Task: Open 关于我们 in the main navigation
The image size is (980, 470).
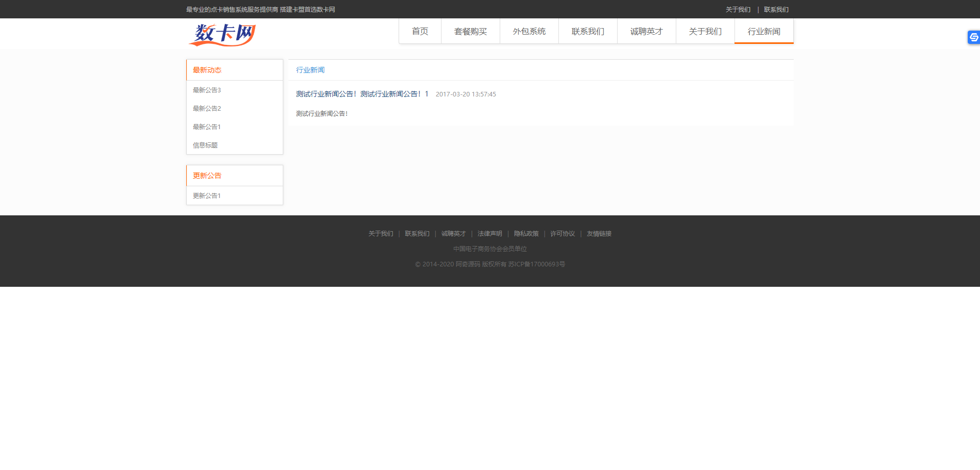Action: point(705,32)
